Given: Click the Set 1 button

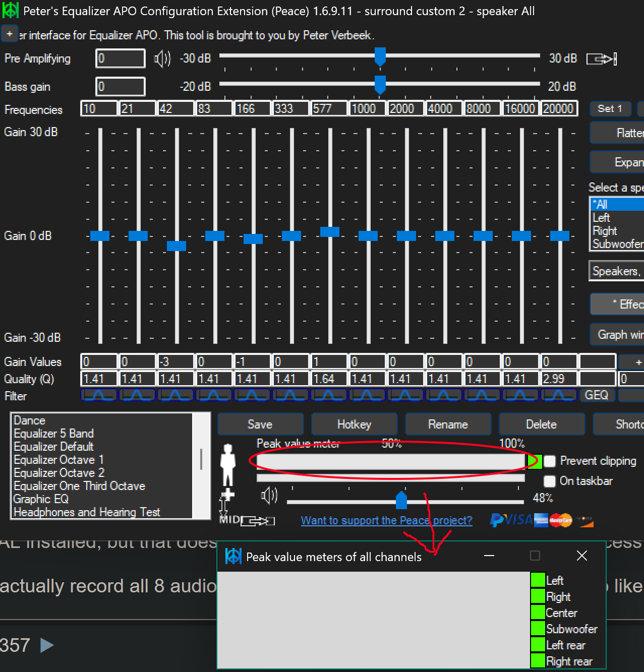Looking at the screenshot, I should pos(610,108).
